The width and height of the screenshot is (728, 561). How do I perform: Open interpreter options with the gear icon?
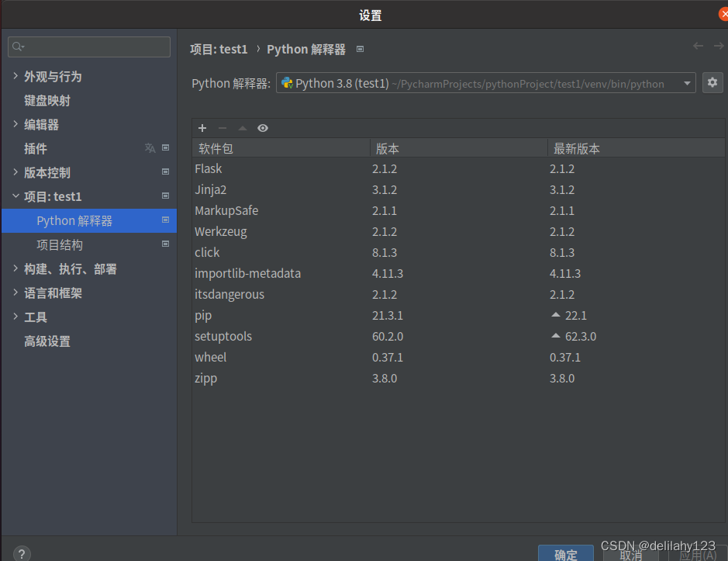tap(712, 82)
